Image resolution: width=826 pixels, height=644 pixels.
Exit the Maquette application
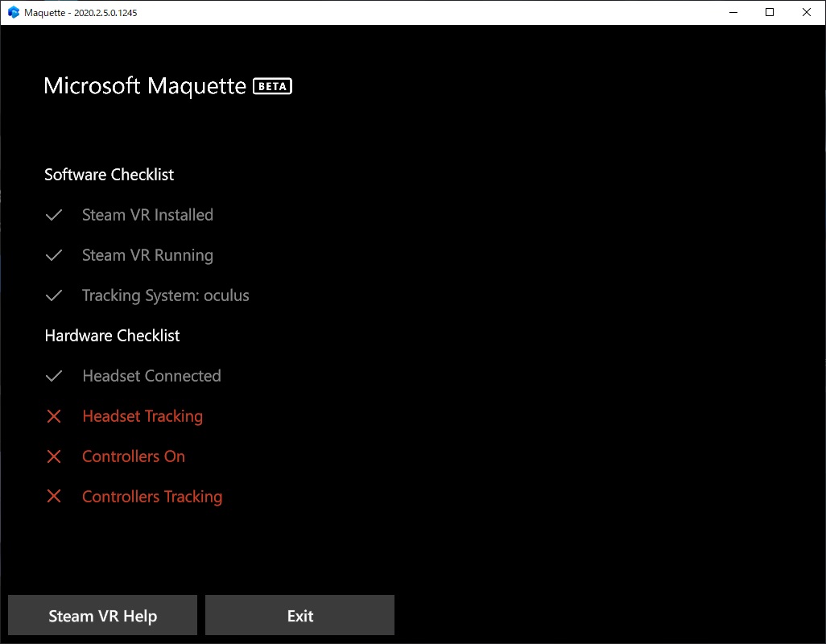pos(299,615)
